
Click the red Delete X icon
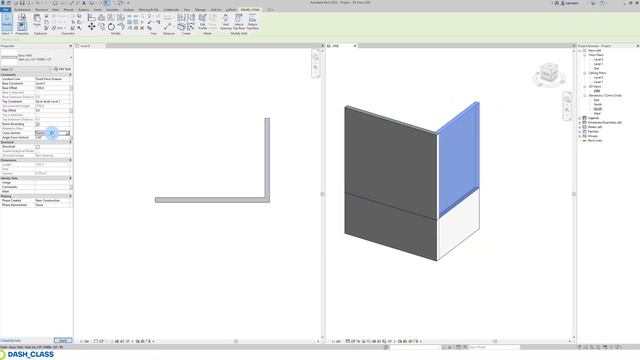pyautogui.click(x=142, y=28)
